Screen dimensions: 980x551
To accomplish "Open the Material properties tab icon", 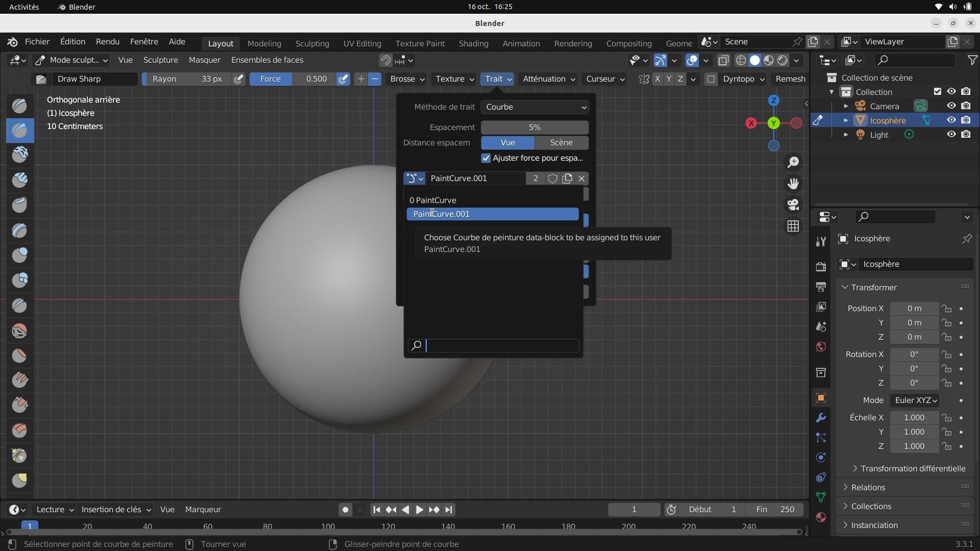I will [x=821, y=517].
